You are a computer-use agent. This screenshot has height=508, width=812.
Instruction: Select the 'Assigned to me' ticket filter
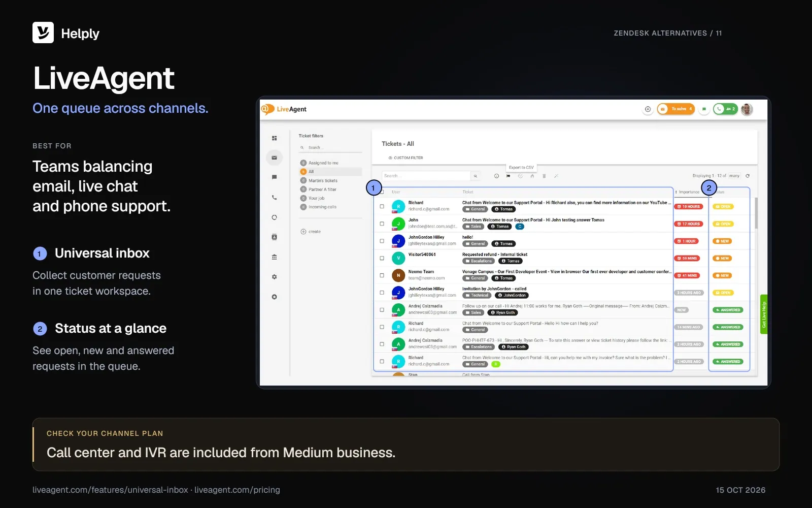330,163
